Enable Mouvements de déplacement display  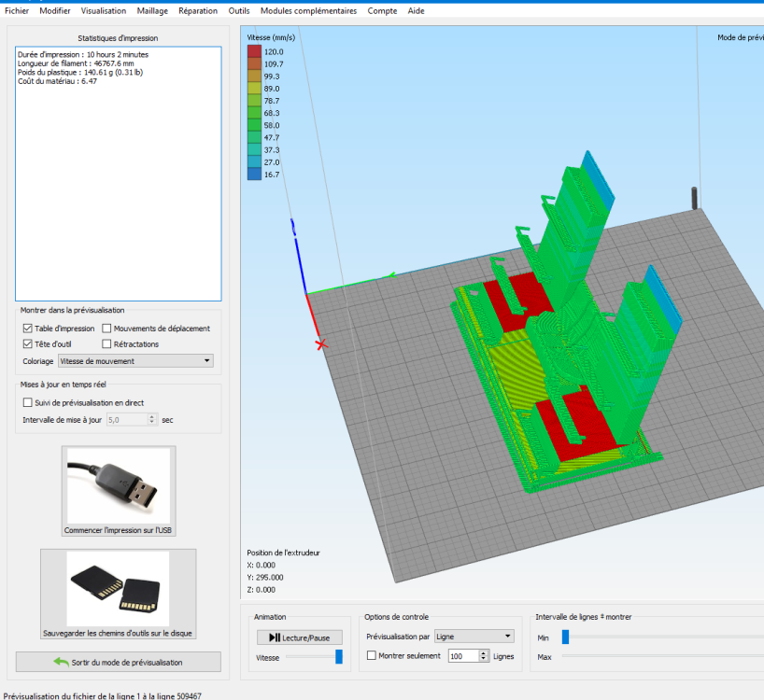[106, 329]
